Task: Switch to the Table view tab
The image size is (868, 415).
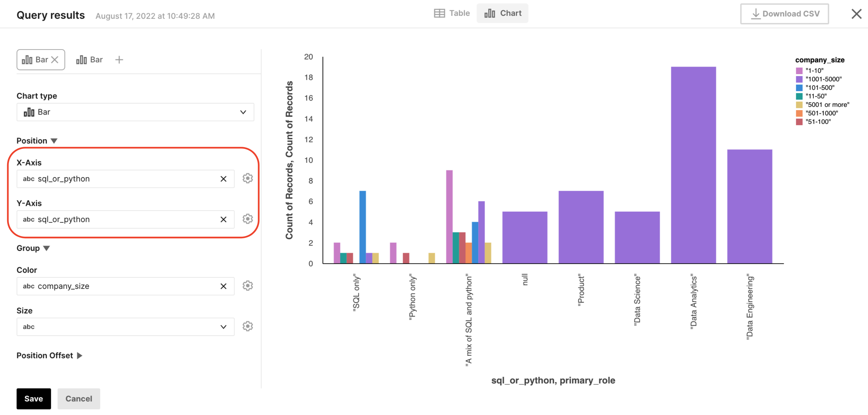Action: pos(452,13)
